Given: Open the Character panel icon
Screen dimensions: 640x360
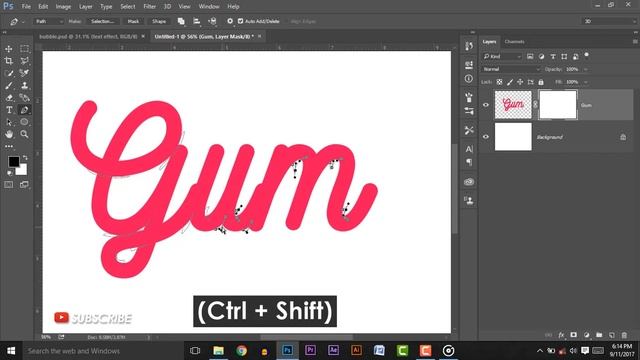Looking at the screenshot, I should 469,149.
